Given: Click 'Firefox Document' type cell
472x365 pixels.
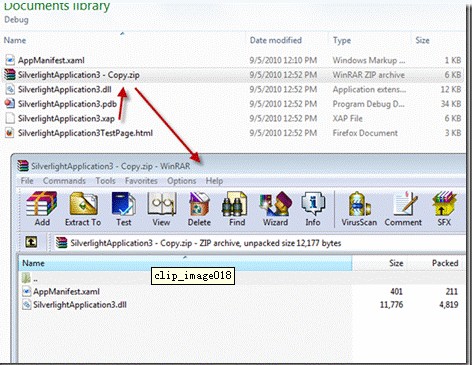Looking at the screenshot, I should click(x=365, y=133).
